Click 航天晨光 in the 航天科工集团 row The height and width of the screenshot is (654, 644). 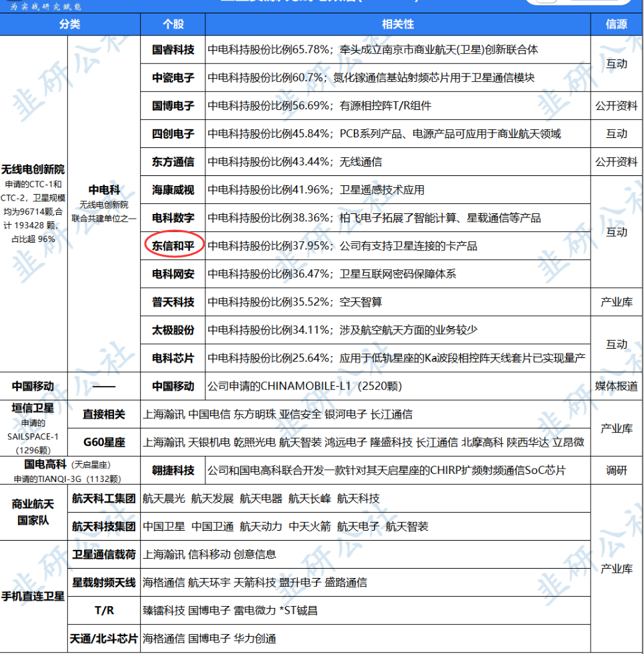[164, 499]
